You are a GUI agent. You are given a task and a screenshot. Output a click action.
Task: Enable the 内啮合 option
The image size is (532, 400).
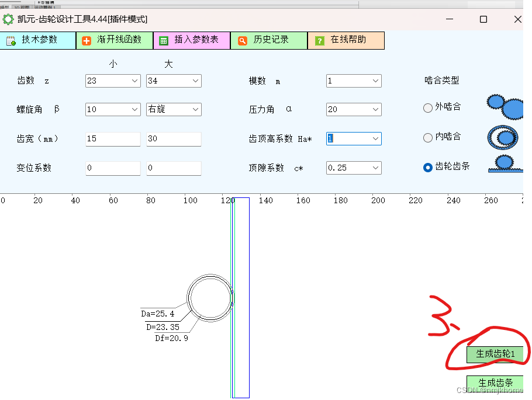tap(427, 137)
